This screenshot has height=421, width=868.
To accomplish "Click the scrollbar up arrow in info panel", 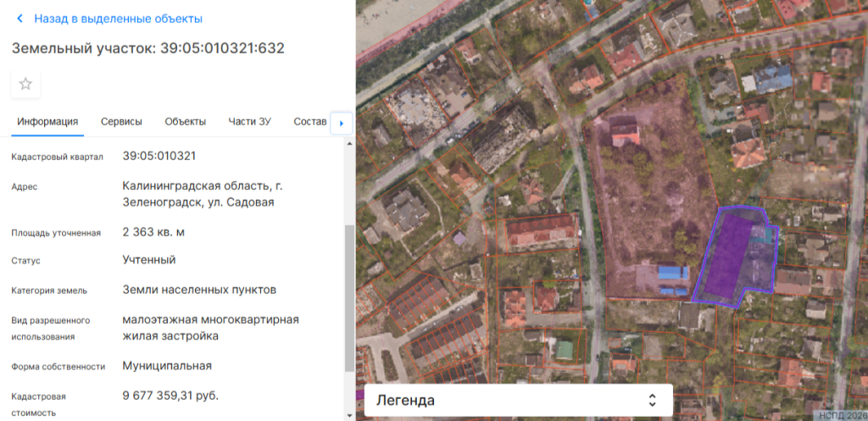I will 349,143.
